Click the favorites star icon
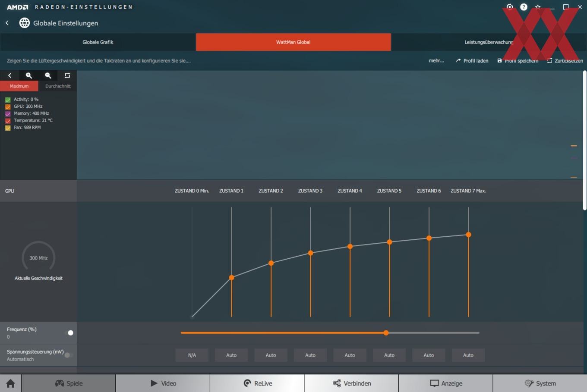The width and height of the screenshot is (587, 392). click(x=538, y=7)
